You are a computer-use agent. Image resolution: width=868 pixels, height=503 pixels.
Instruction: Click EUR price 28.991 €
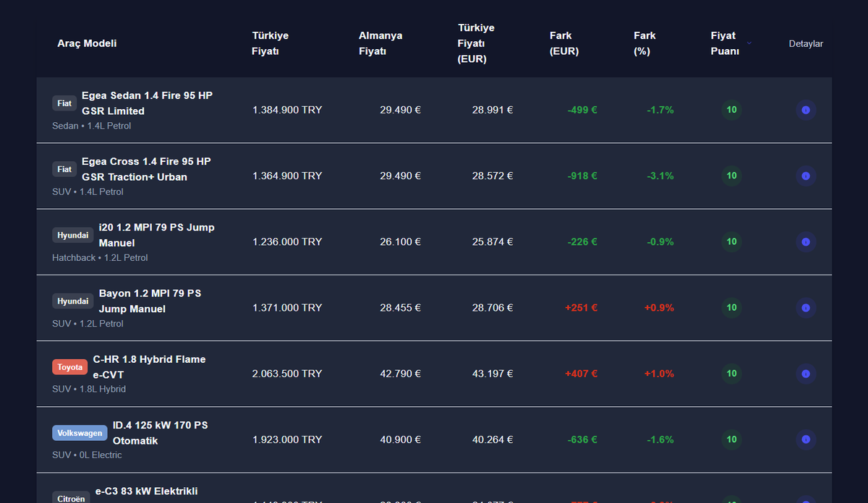[493, 110]
